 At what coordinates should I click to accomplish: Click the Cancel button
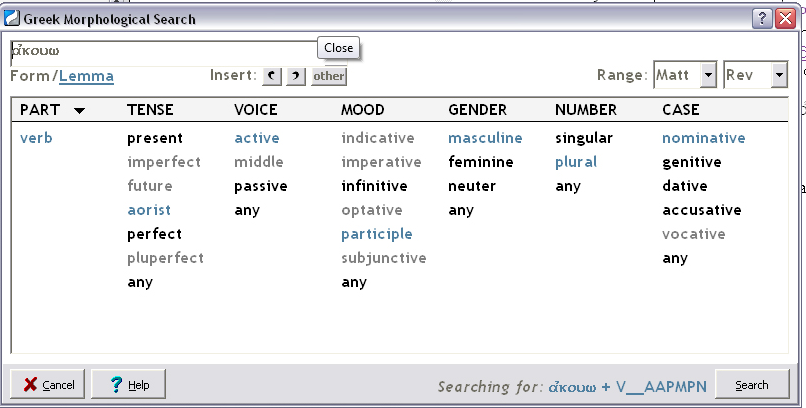click(x=47, y=384)
